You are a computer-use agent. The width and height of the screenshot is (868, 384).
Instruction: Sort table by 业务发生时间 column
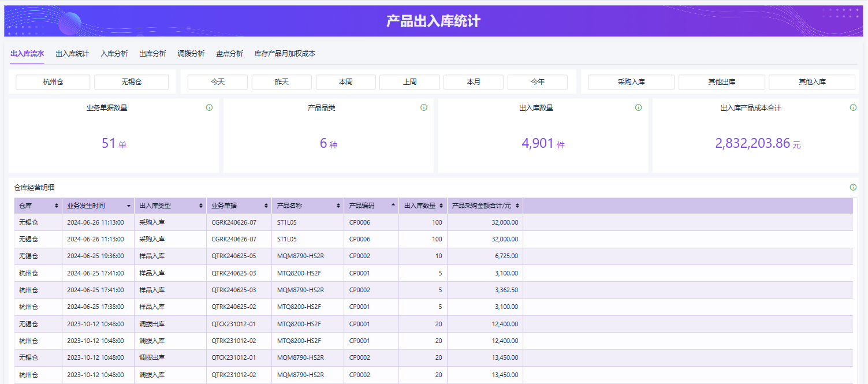pyautogui.click(x=128, y=206)
